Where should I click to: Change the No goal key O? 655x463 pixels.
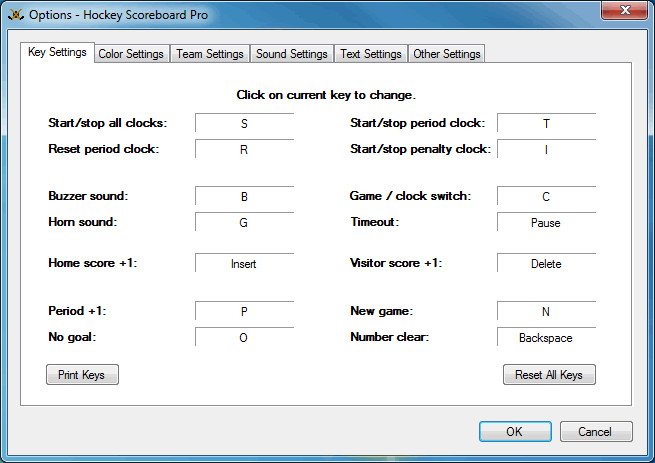pyautogui.click(x=244, y=337)
